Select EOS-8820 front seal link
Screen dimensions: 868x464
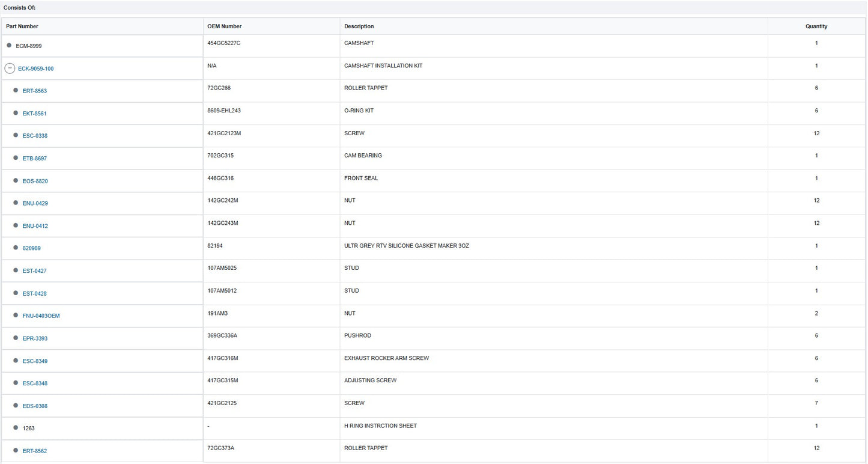click(35, 181)
